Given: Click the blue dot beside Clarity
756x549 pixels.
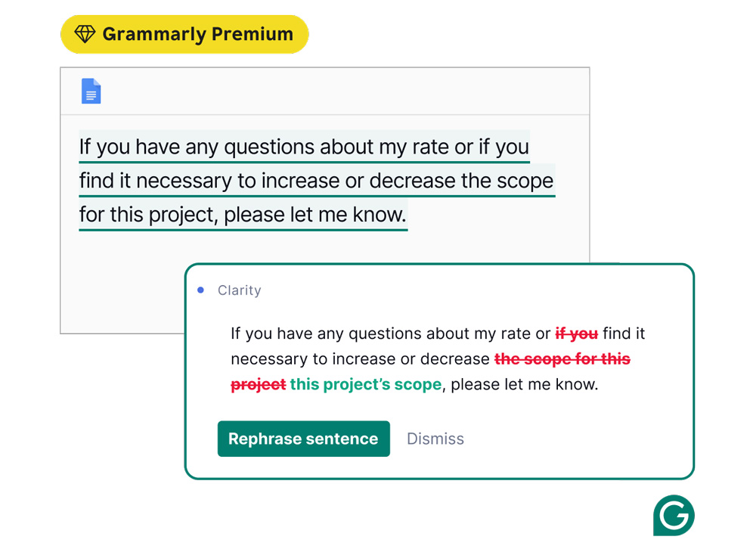Looking at the screenshot, I should (200, 290).
